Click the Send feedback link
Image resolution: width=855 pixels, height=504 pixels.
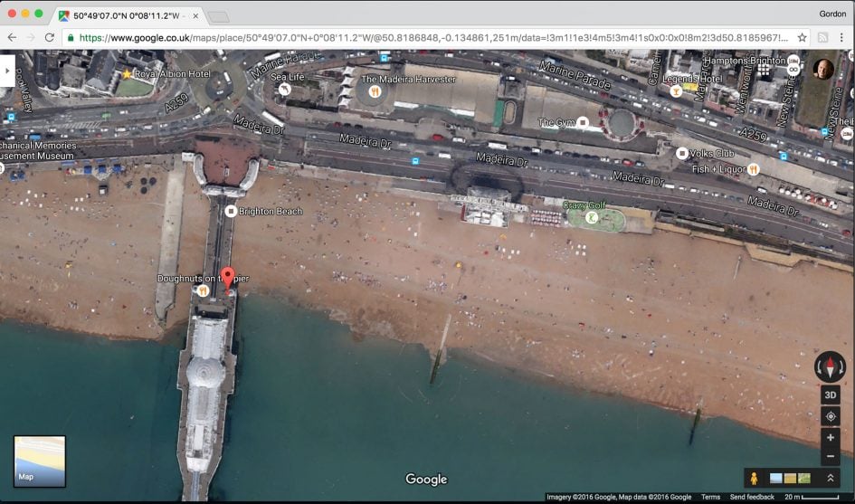click(752, 497)
